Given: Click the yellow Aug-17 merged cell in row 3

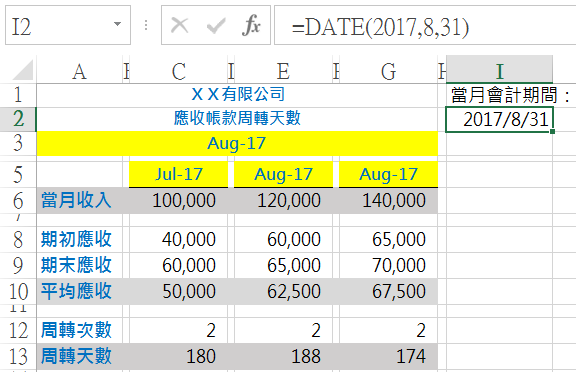Looking at the screenshot, I should coord(237,144).
